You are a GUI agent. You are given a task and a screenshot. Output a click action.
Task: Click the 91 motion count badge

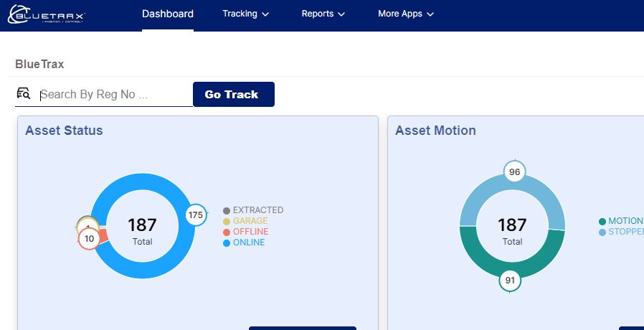point(510,280)
